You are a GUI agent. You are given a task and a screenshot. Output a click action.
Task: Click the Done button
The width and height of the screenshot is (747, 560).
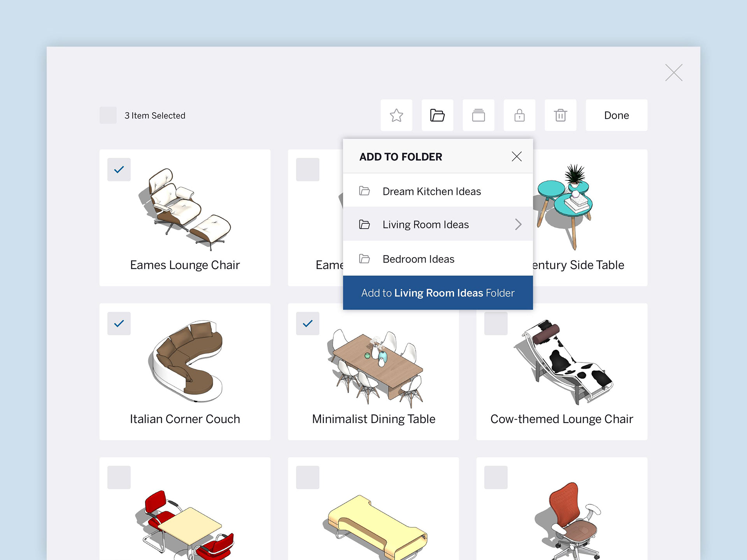(617, 115)
